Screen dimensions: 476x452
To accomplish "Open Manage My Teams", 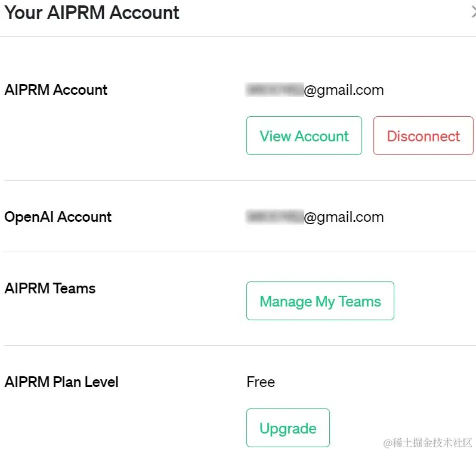I will [320, 301].
